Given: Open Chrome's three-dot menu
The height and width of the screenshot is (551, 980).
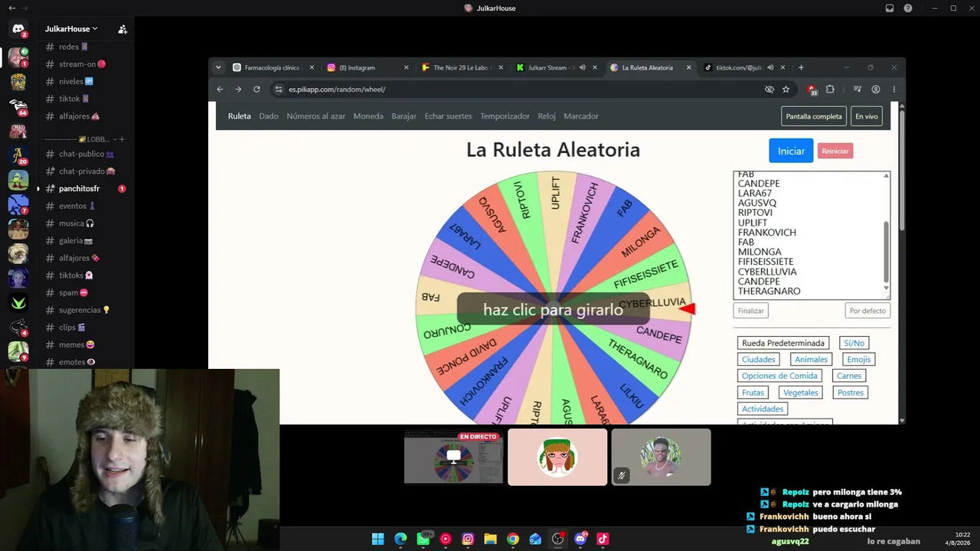Looking at the screenshot, I should [x=893, y=90].
